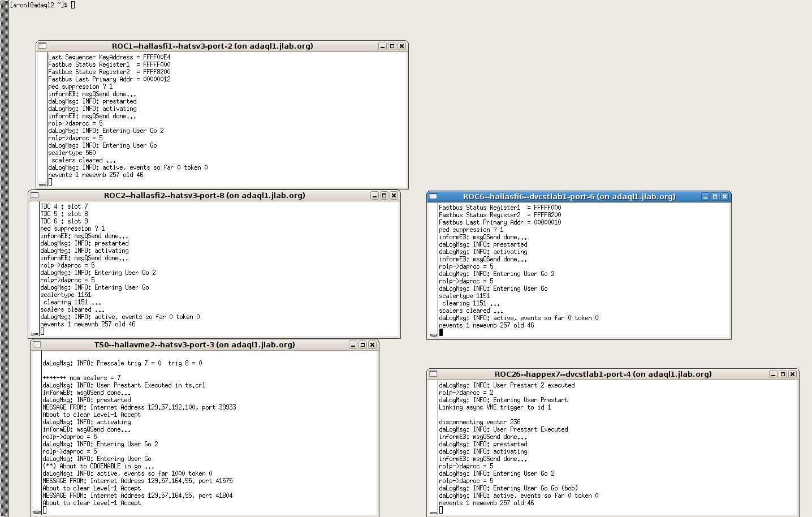Click 'nevents 1 newevnb 257 old 46' in ROC6

coord(486,325)
